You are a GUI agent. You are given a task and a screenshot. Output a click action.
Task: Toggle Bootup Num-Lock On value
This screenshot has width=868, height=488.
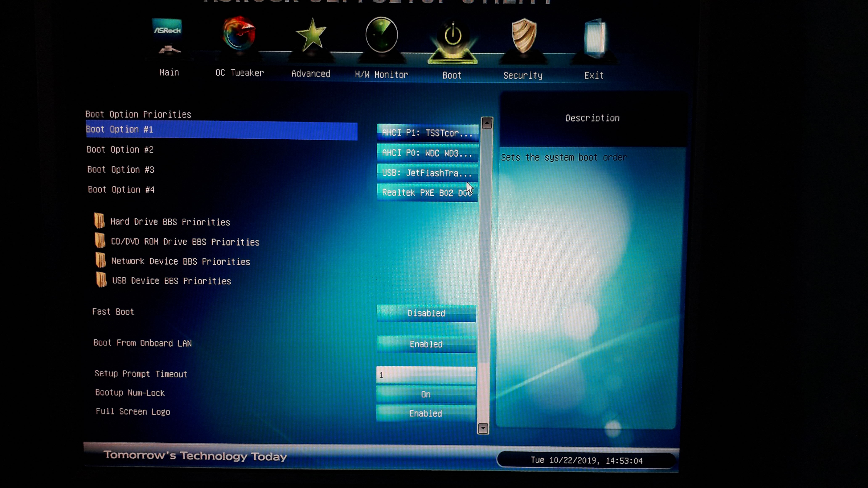click(x=426, y=394)
